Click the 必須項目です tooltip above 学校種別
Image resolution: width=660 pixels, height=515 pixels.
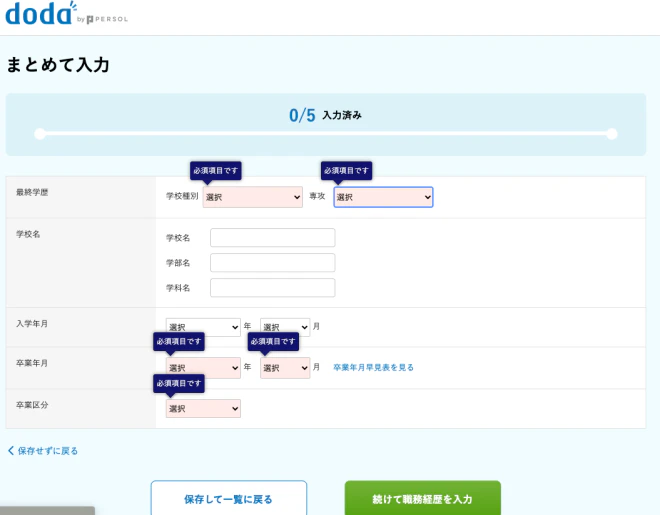pos(216,171)
